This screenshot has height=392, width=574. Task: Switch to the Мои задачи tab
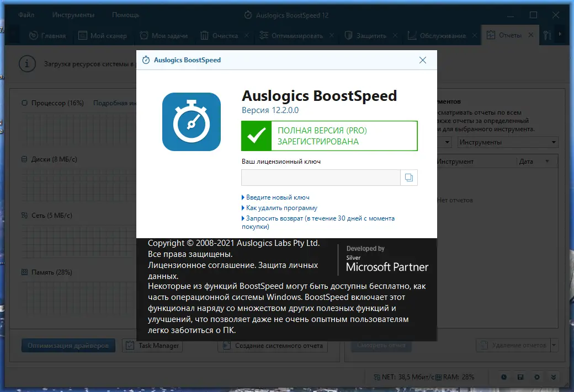click(163, 35)
